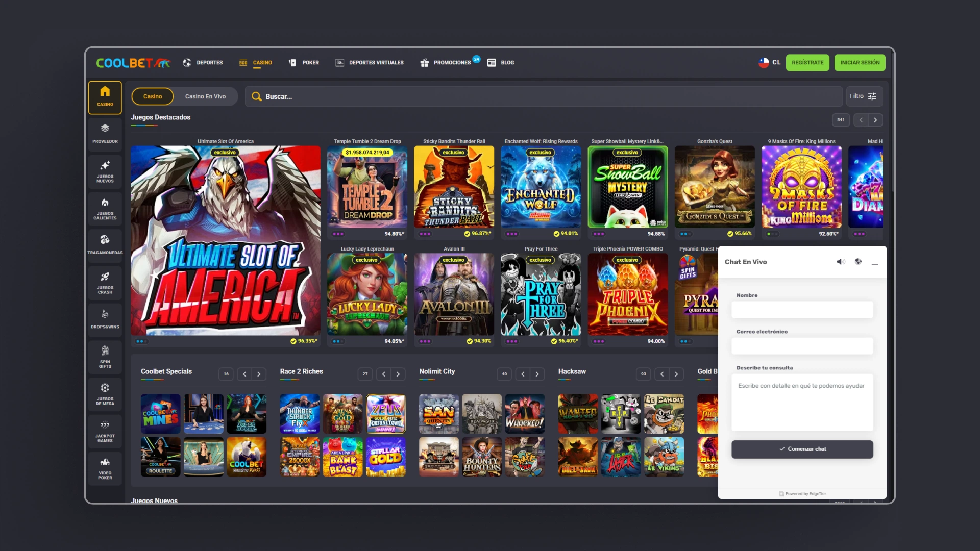980x551 pixels.
Task: Click the Chile flag icon
Action: coord(764,63)
